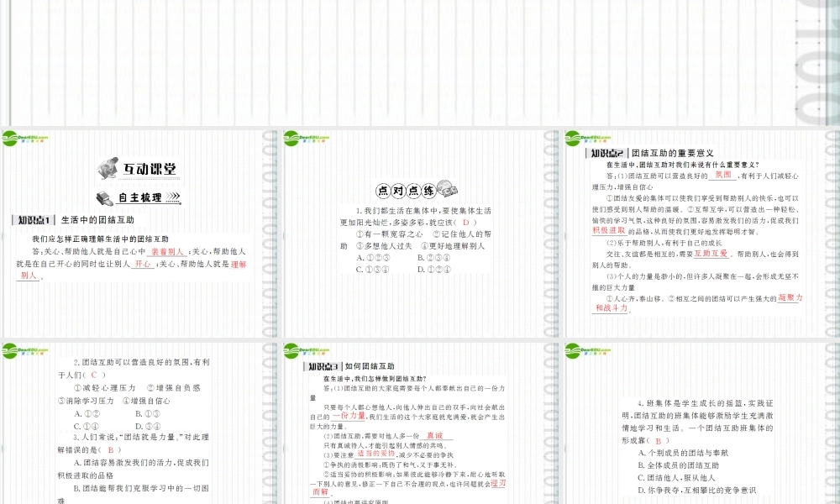Image resolution: width=840 pixels, height=504 pixels.
Task: Select option D. 你争我夺,互相攀比的竞争意识
Action: coord(697,490)
